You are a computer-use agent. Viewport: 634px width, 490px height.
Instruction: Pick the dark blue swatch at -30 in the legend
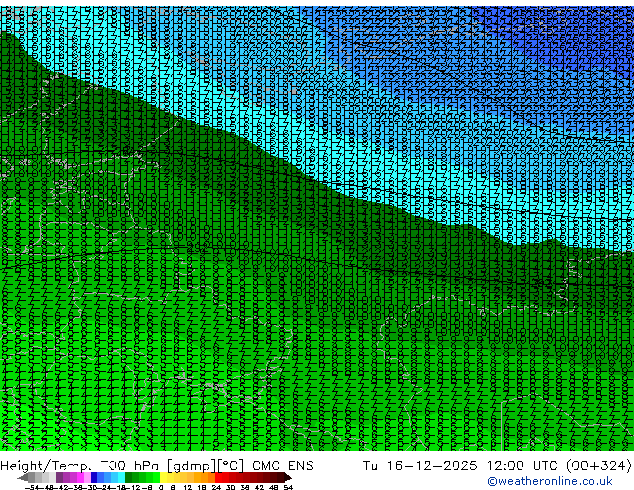click(x=94, y=477)
